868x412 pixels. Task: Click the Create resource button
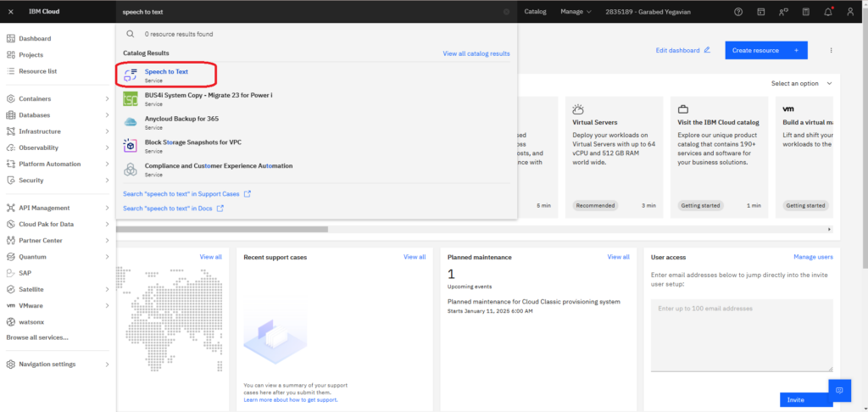click(766, 50)
